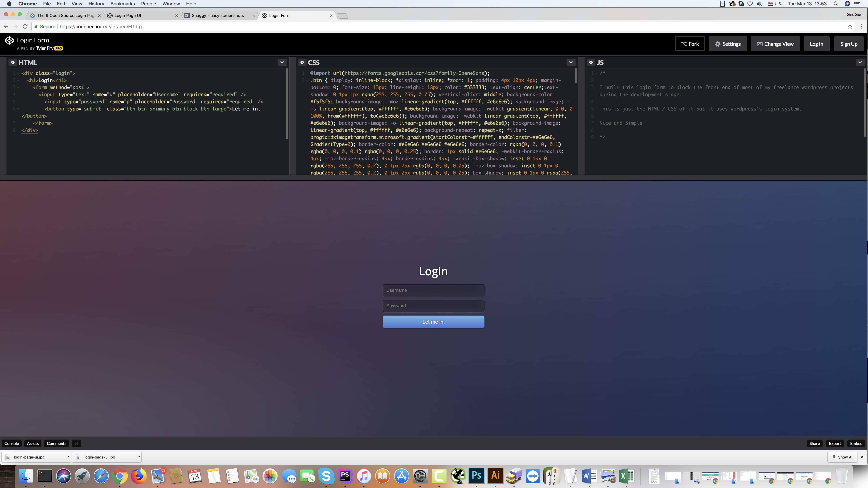Click the volume icon in the menu bar
The width and height of the screenshot is (868, 488).
click(759, 4)
